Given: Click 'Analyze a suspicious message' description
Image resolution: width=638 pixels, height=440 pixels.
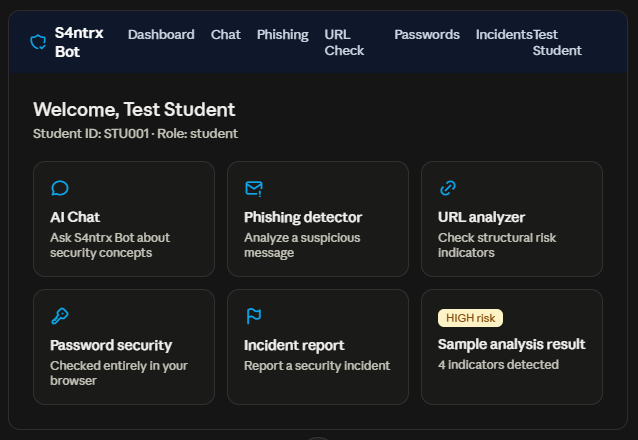Looking at the screenshot, I should (x=302, y=245).
